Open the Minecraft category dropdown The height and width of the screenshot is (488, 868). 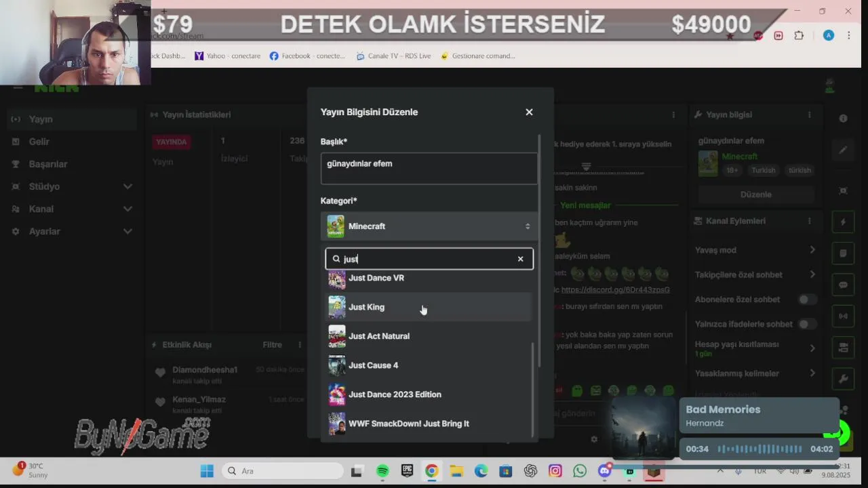coord(429,226)
